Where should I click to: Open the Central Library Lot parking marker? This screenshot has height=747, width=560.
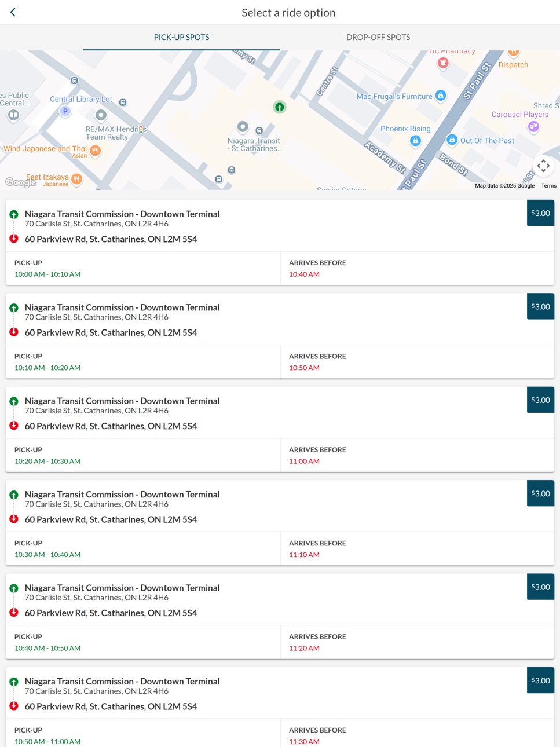pos(65,111)
